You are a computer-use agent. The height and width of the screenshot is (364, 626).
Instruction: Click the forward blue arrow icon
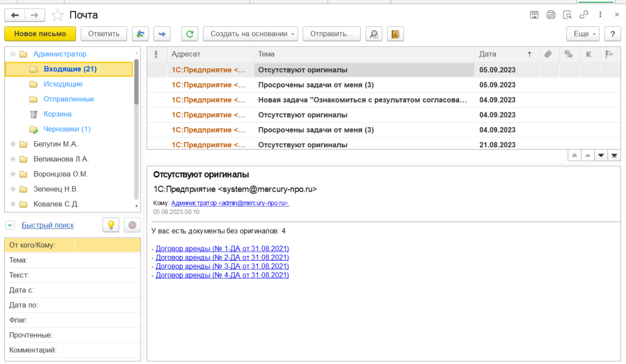pyautogui.click(x=162, y=34)
